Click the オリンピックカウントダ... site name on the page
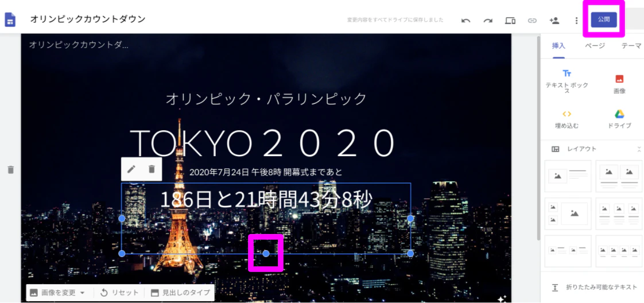644x303 pixels. click(x=79, y=45)
